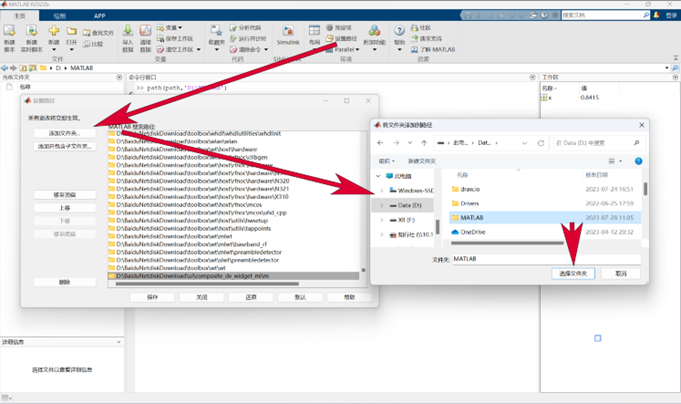Click the Compare icon under Find Files
681x404 pixels.
click(x=86, y=44)
